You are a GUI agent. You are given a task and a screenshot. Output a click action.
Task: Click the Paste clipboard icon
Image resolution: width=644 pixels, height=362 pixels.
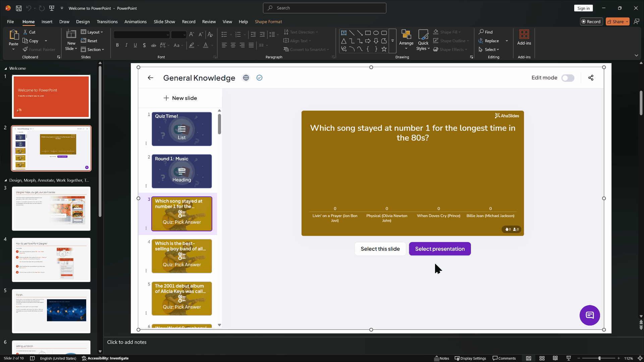click(x=13, y=35)
